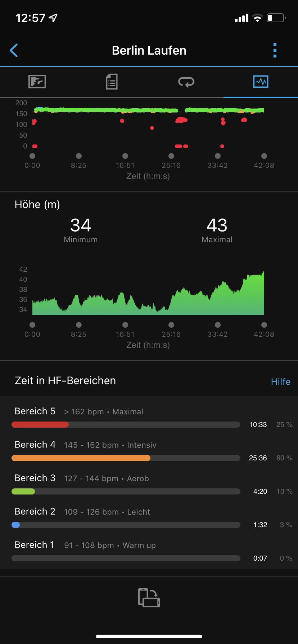Tap the back arrow icon
This screenshot has height=644, width=298.
14,51
